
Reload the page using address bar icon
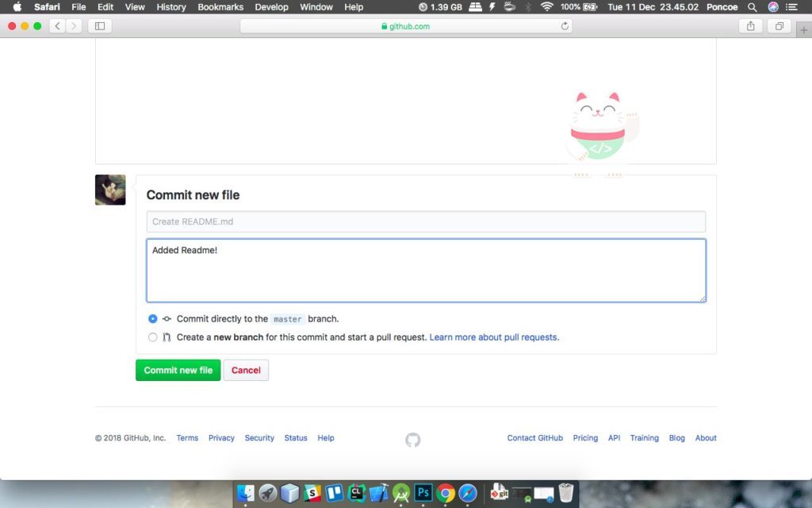click(x=565, y=26)
